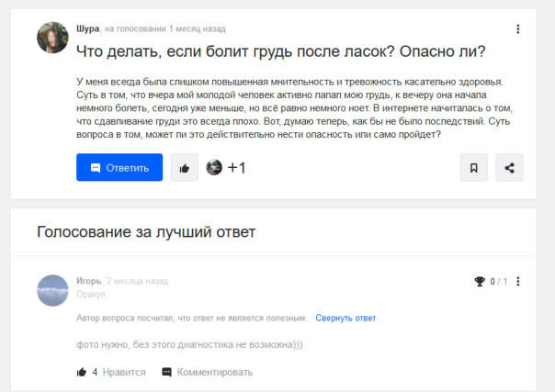
Task: Like Игорь's answer thumbs-up icon
Action: 82,372
